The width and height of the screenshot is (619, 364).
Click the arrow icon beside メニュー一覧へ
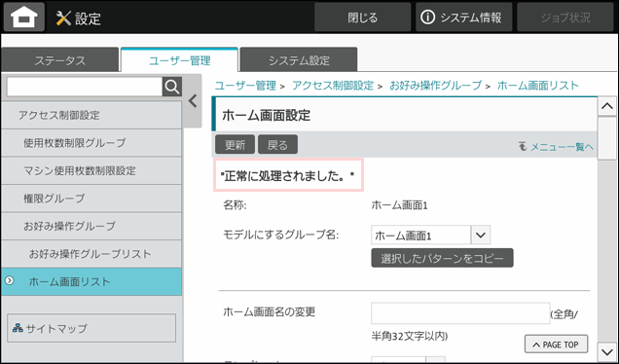pos(523,147)
